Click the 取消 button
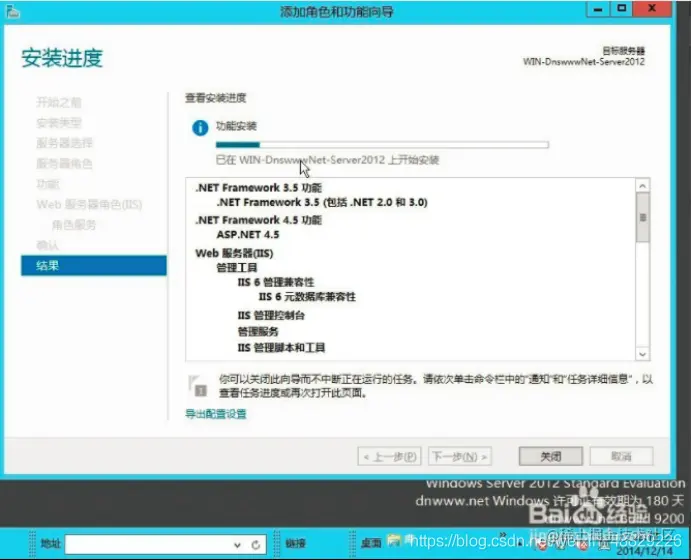This screenshot has height=560, width=692. point(621,456)
